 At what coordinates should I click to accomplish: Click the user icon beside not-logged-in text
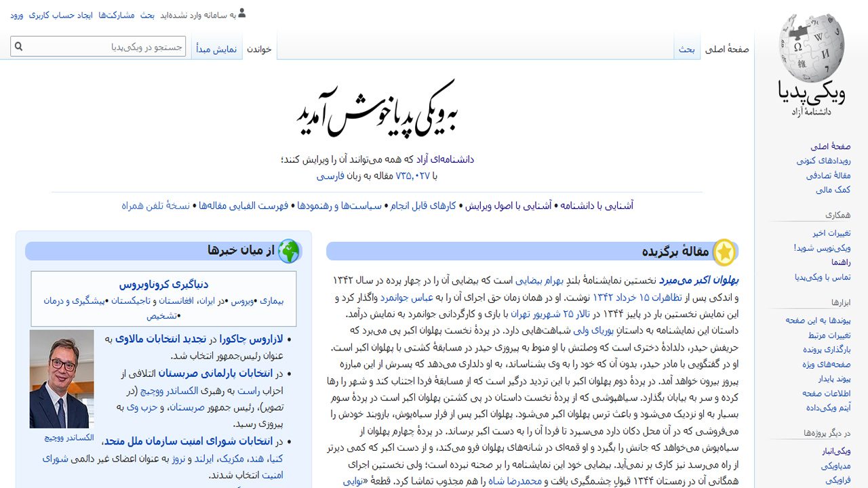pyautogui.click(x=242, y=13)
